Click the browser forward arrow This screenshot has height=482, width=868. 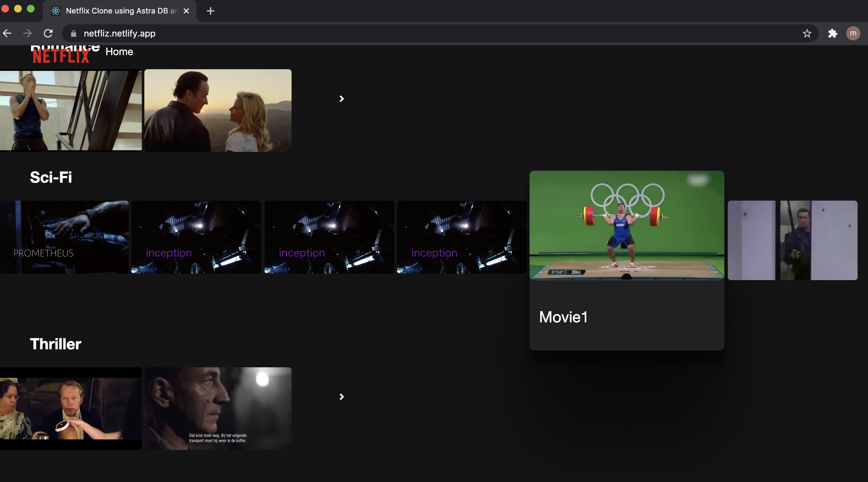(x=27, y=33)
